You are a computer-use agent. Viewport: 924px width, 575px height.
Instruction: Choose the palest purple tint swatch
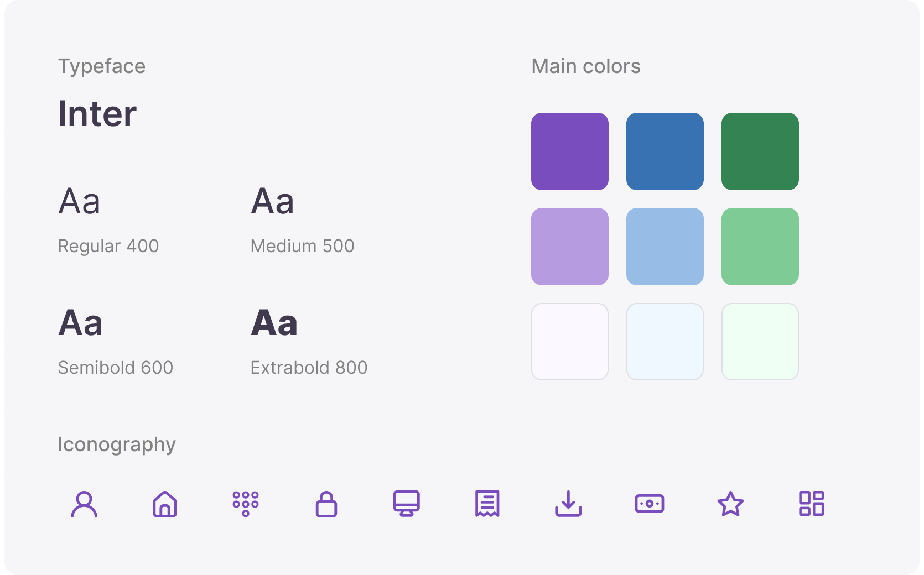pyautogui.click(x=570, y=342)
